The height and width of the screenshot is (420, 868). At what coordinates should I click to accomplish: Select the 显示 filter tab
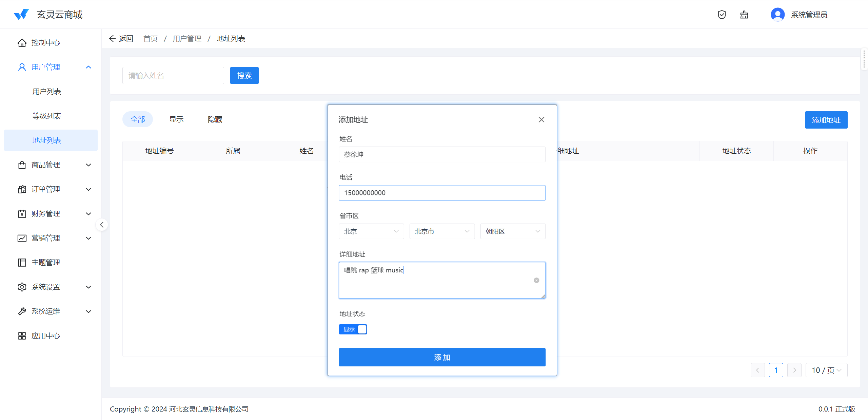click(176, 119)
